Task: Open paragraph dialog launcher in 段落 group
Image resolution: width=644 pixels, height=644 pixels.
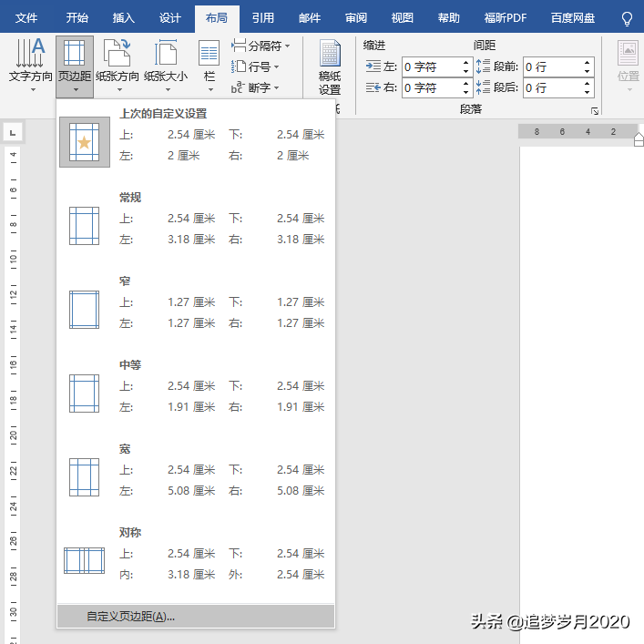Action: pyautogui.click(x=595, y=110)
